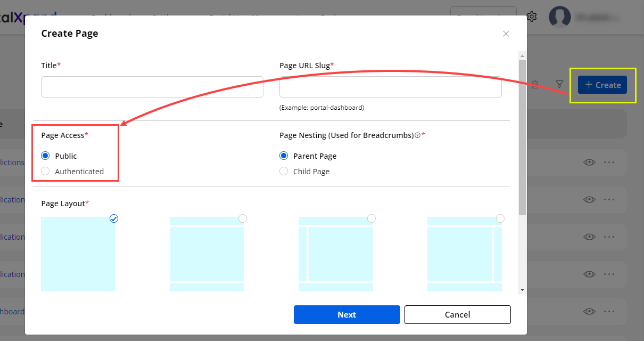Select the Public page access radio

point(46,156)
